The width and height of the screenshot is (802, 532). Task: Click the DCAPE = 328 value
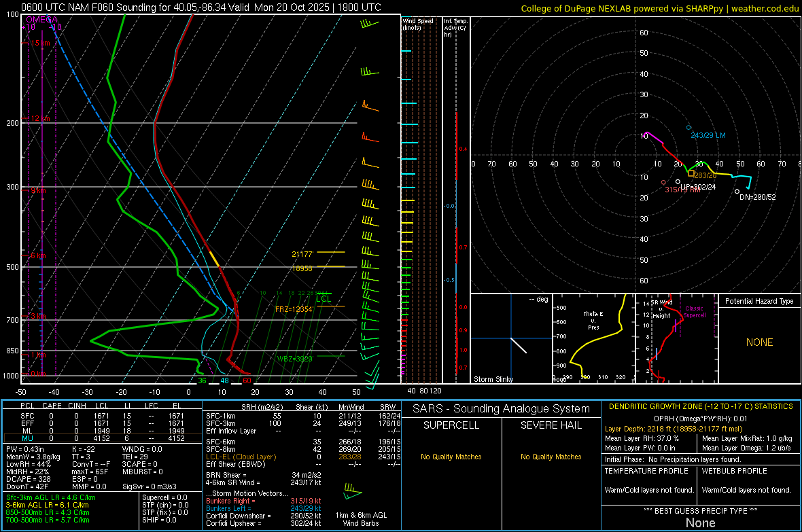pyautogui.click(x=28, y=479)
